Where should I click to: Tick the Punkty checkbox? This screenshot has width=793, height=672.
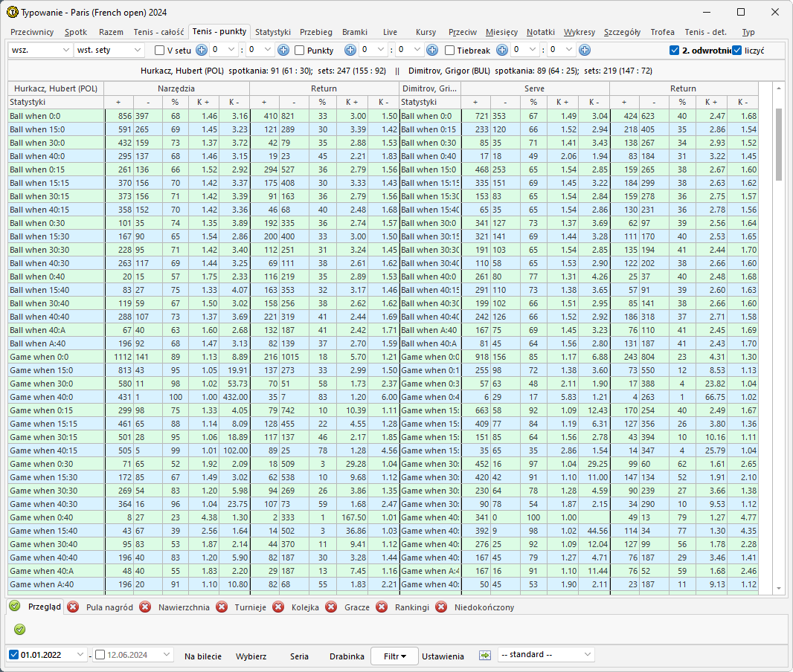pyautogui.click(x=300, y=51)
